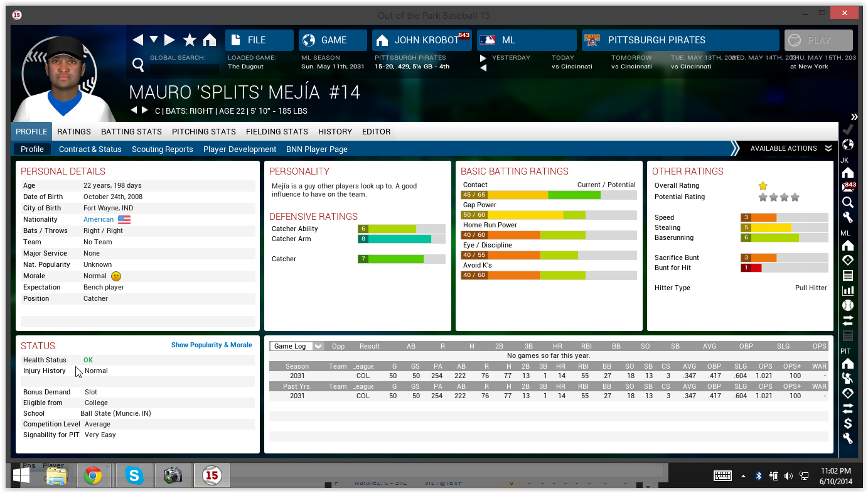
Task: Expand the Game Log dropdown
Action: [318, 346]
